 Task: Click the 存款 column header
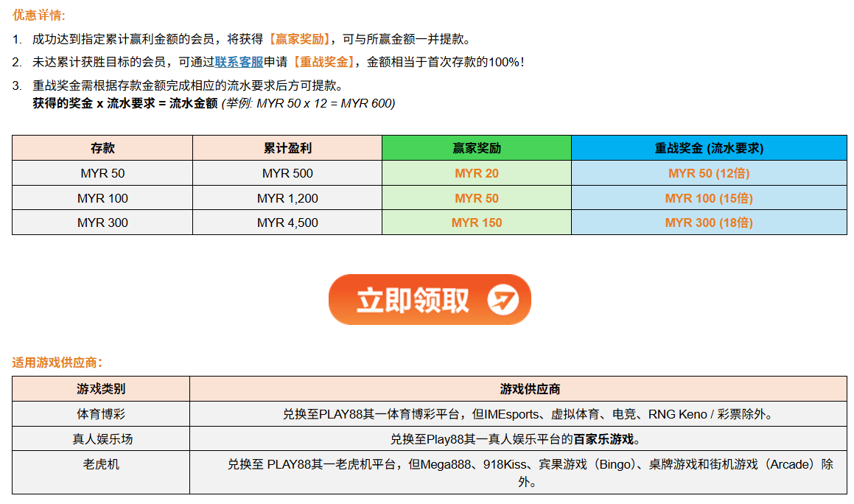click(x=102, y=148)
